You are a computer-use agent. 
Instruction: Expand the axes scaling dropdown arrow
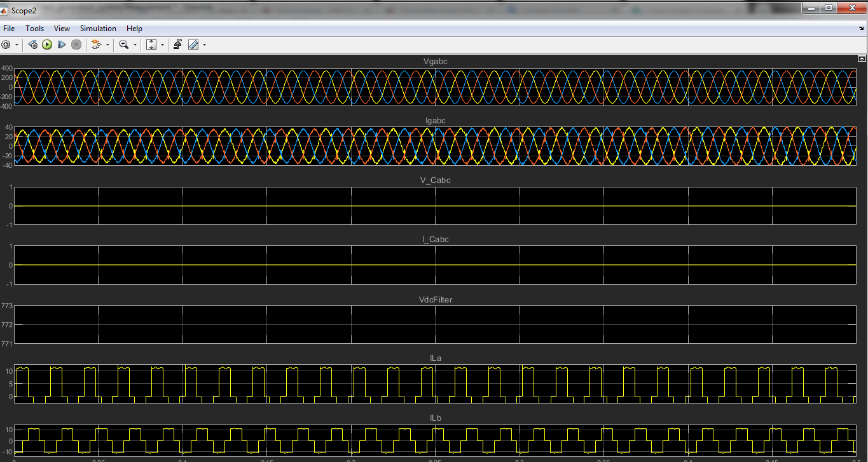point(162,44)
